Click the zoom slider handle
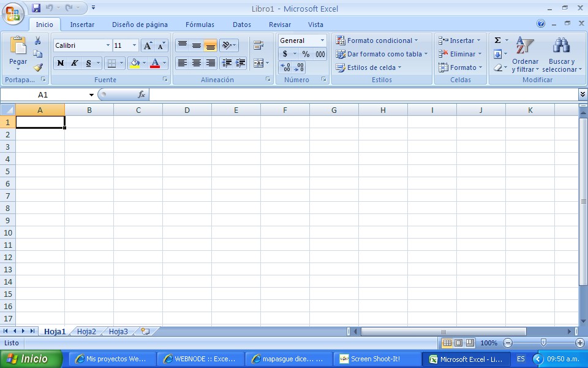 tap(543, 343)
